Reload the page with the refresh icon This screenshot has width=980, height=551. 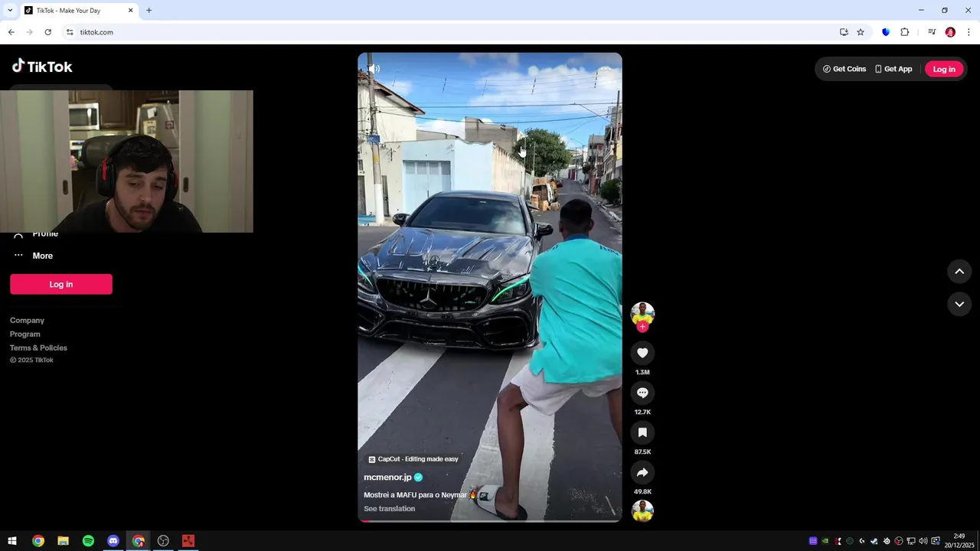click(47, 32)
